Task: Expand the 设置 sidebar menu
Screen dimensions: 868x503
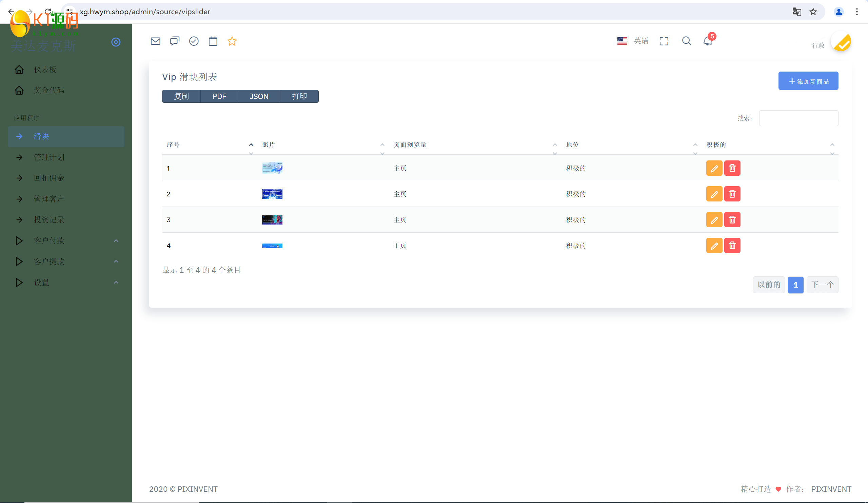Action: click(41, 283)
